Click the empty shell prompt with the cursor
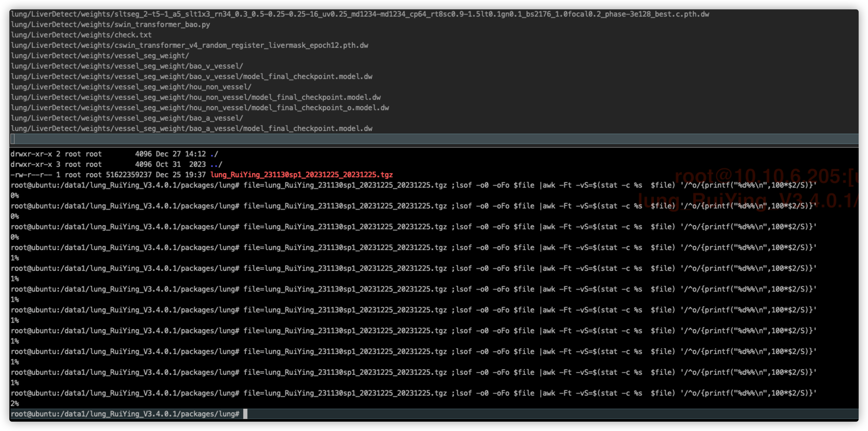The height and width of the screenshot is (431, 868). point(434,414)
